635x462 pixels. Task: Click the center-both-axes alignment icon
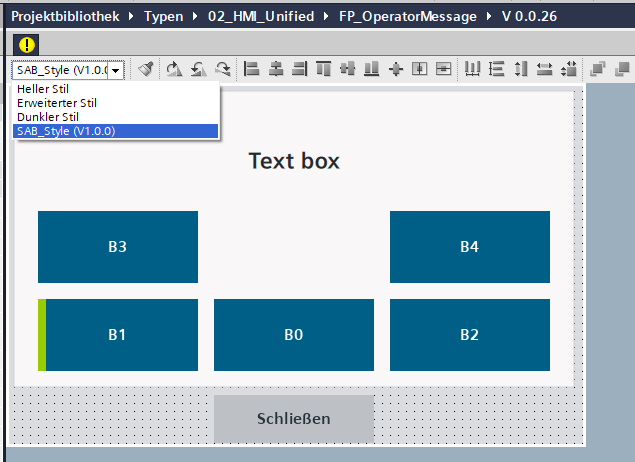[x=396, y=69]
